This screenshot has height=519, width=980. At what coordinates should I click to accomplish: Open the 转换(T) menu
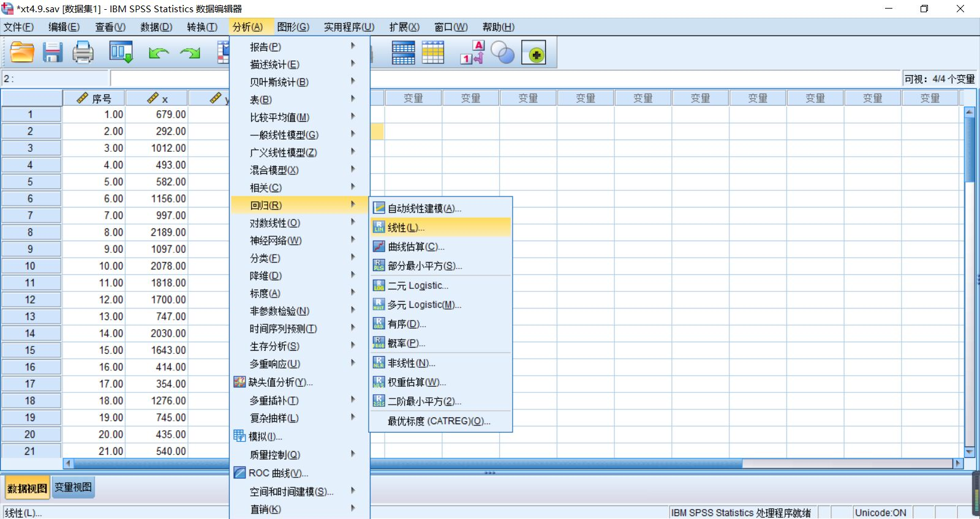[202, 27]
